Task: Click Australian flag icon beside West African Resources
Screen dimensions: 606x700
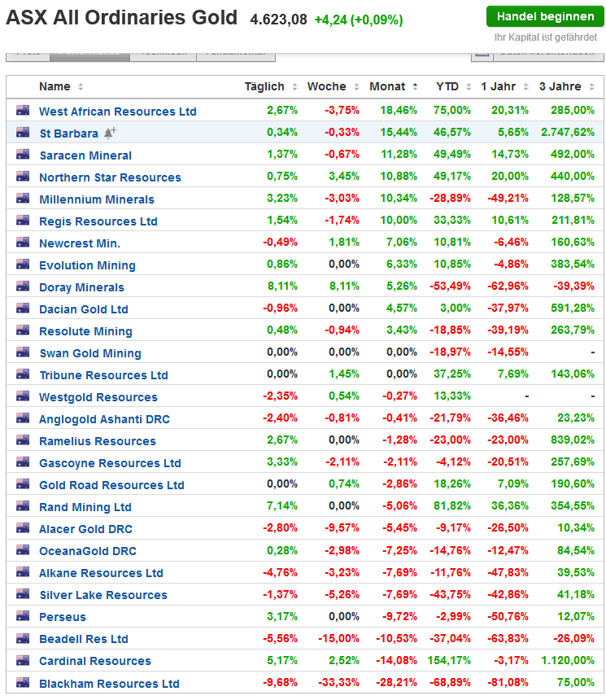Action: click(23, 110)
